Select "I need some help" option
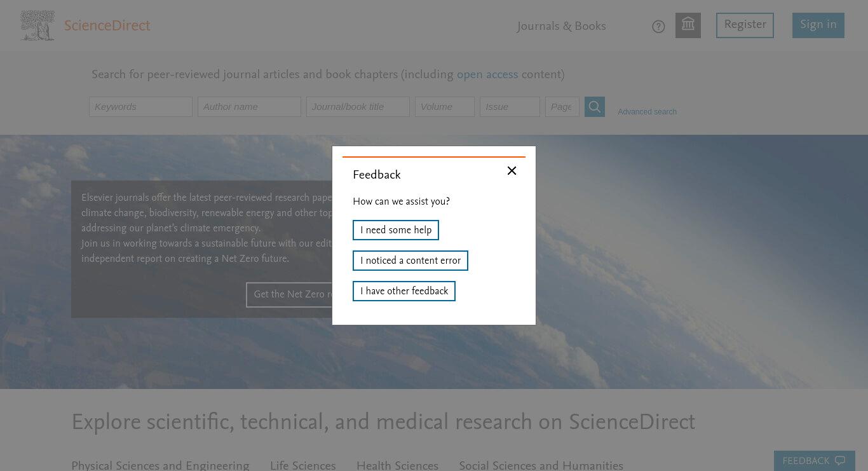 (396, 230)
